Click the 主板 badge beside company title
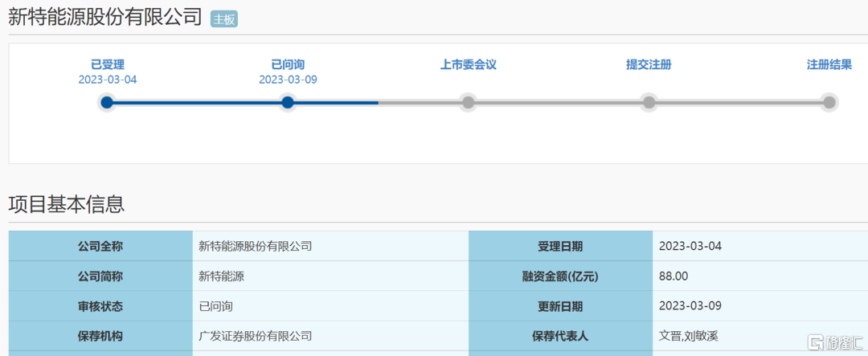The width and height of the screenshot is (868, 356). click(224, 19)
